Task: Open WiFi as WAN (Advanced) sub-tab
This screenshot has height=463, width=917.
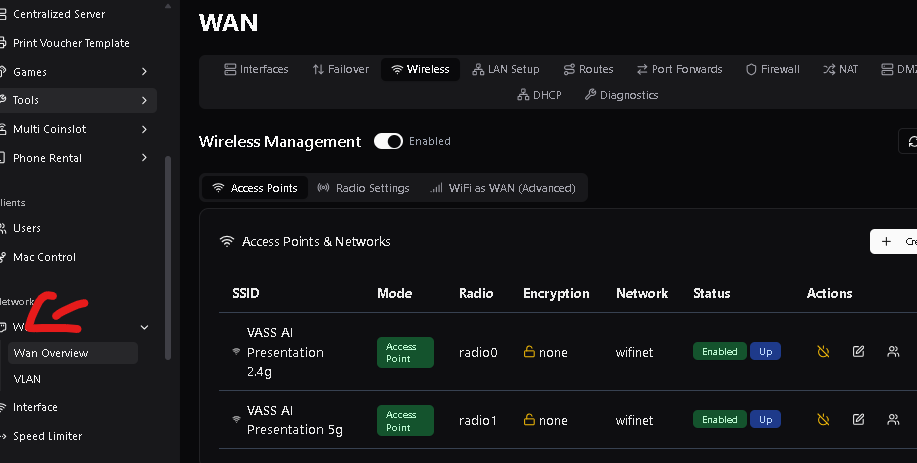Action: tap(503, 188)
